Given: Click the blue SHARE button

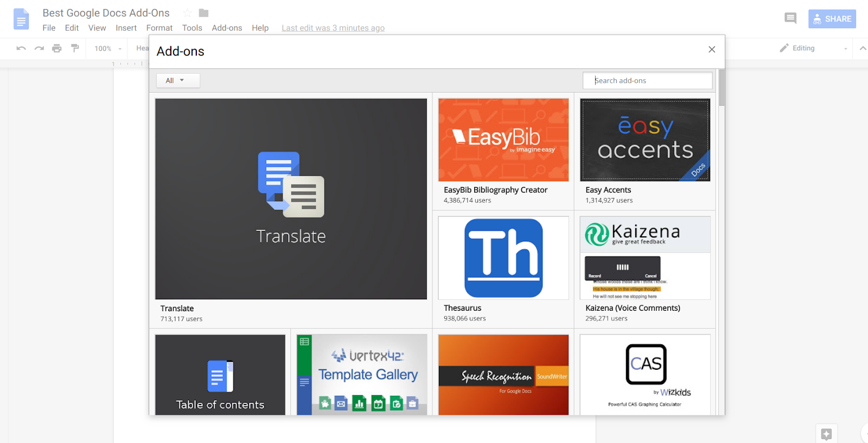Looking at the screenshot, I should (x=832, y=19).
